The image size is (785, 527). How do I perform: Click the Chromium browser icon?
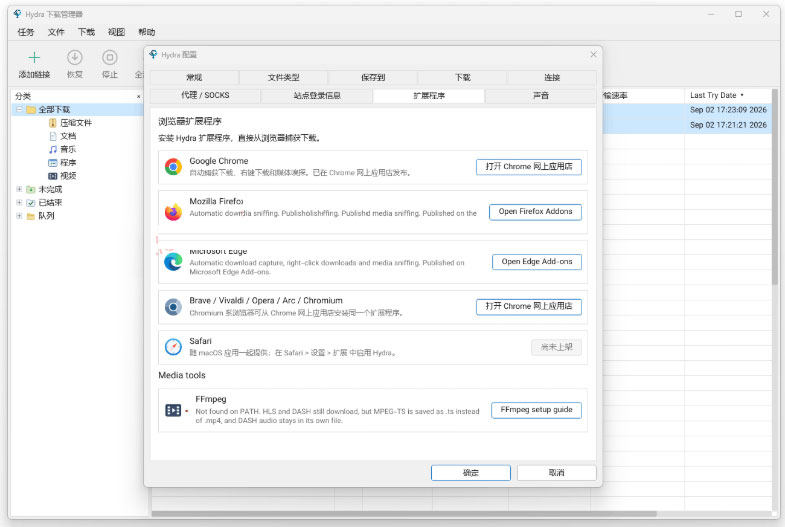pos(173,307)
